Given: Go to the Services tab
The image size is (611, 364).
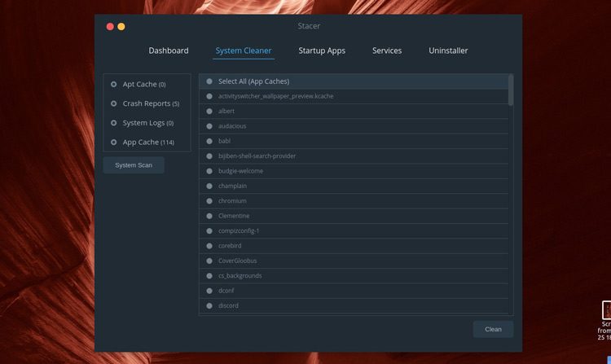Looking at the screenshot, I should coord(387,50).
